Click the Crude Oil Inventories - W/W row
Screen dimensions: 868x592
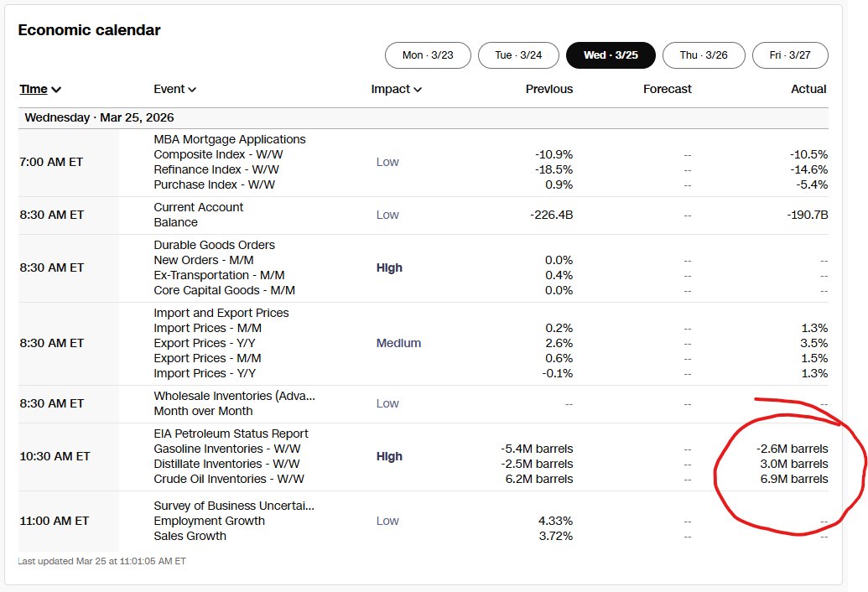(229, 479)
